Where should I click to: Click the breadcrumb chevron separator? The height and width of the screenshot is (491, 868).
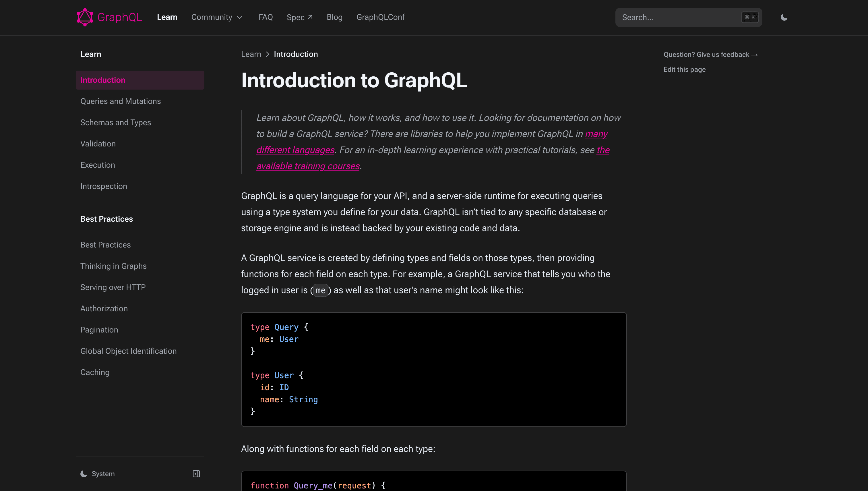(x=268, y=54)
